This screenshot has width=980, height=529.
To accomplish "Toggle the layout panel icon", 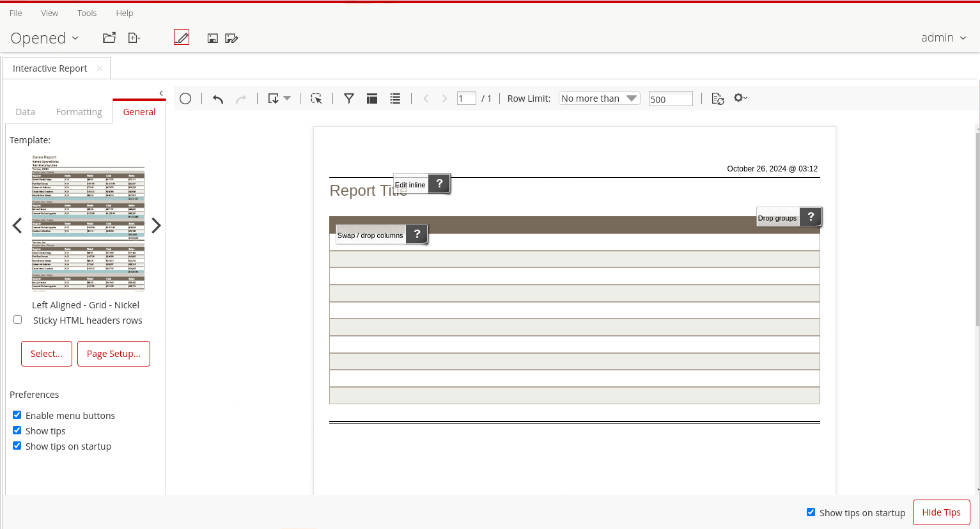I will coord(372,99).
